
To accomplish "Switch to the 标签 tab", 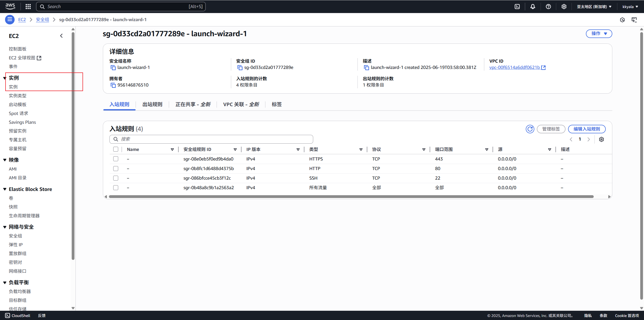I will click(277, 104).
